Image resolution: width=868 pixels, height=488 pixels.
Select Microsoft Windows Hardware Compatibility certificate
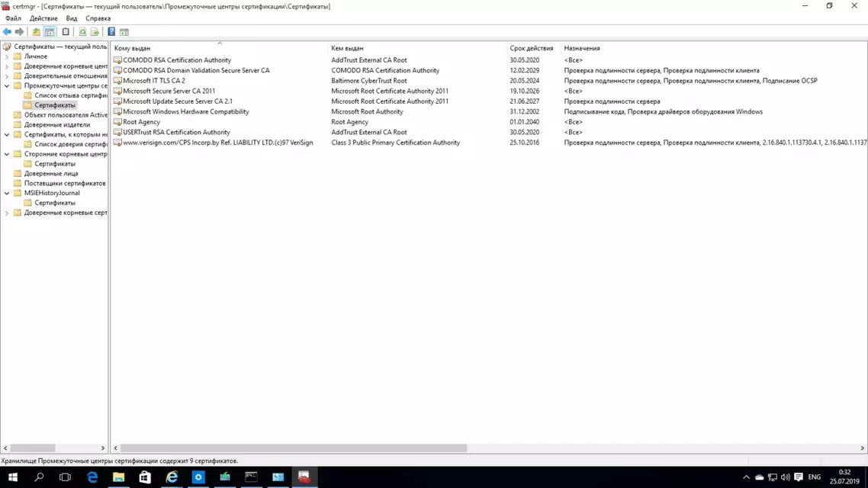(x=186, y=112)
